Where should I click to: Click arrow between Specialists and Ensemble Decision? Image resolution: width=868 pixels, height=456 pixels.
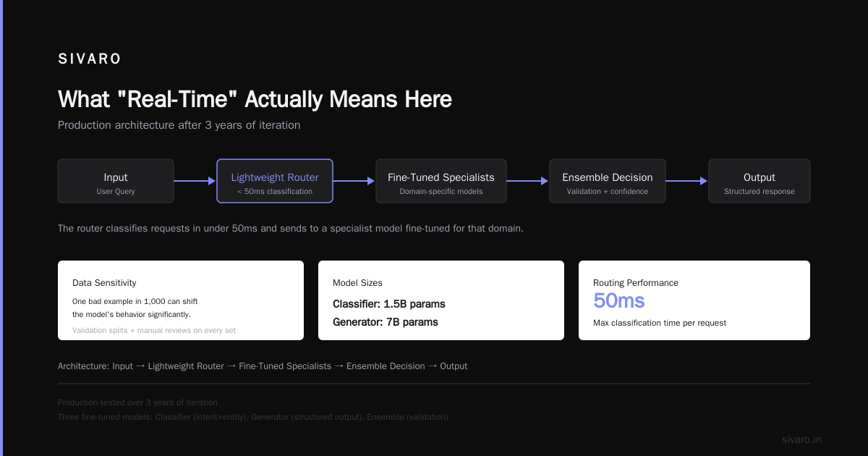(x=528, y=181)
